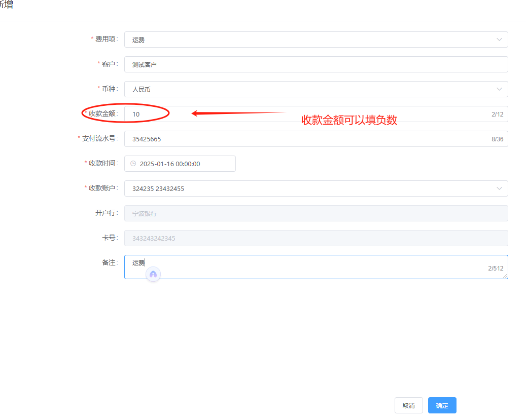Open the 费用项 dropdown showing 运费
Viewport: 526px width, 420px height.
click(x=316, y=40)
